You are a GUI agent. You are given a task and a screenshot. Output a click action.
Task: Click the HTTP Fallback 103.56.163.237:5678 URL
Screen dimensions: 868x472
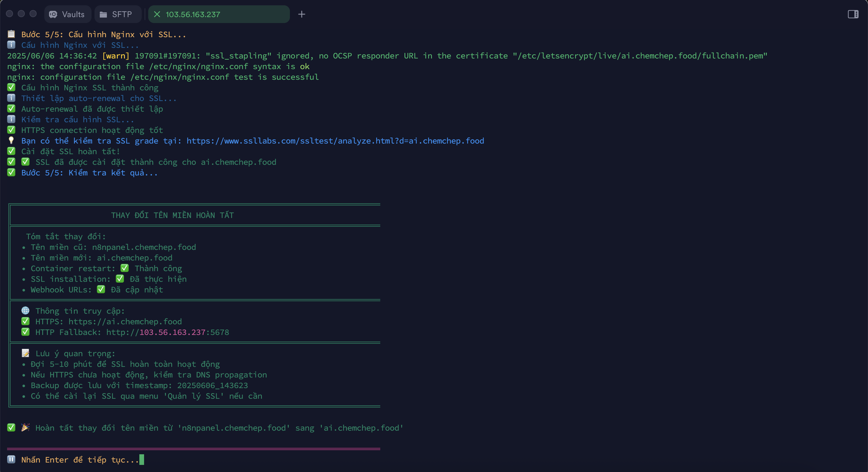click(x=167, y=332)
